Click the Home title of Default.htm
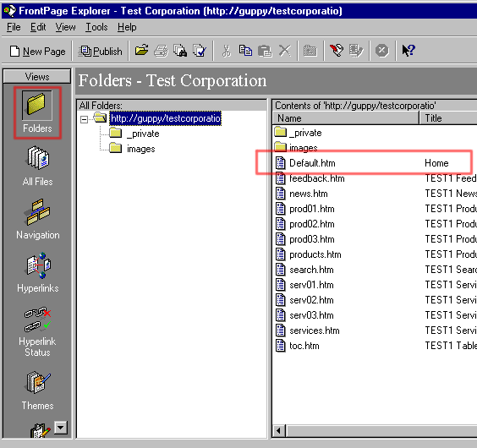477x448 pixels. pos(436,163)
